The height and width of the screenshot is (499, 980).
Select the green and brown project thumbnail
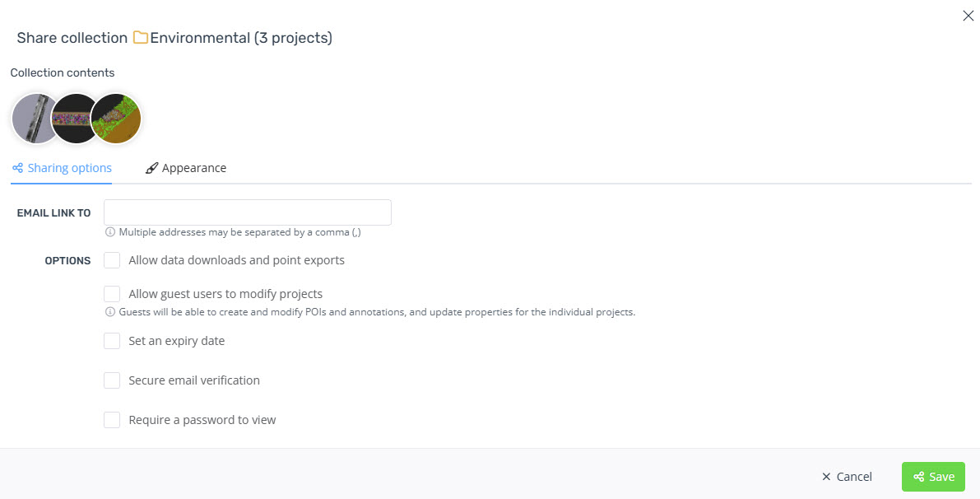click(116, 119)
